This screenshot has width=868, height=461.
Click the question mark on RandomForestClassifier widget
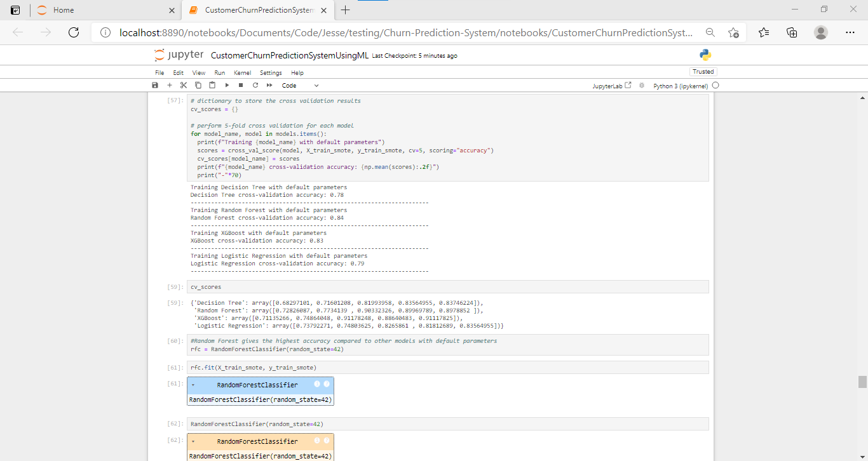click(x=327, y=384)
